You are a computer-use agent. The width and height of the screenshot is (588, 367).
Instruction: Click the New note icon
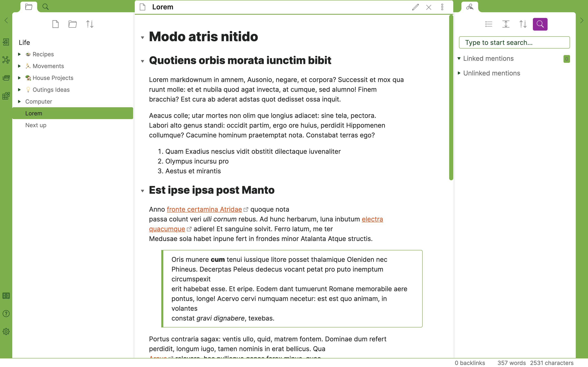tap(55, 24)
